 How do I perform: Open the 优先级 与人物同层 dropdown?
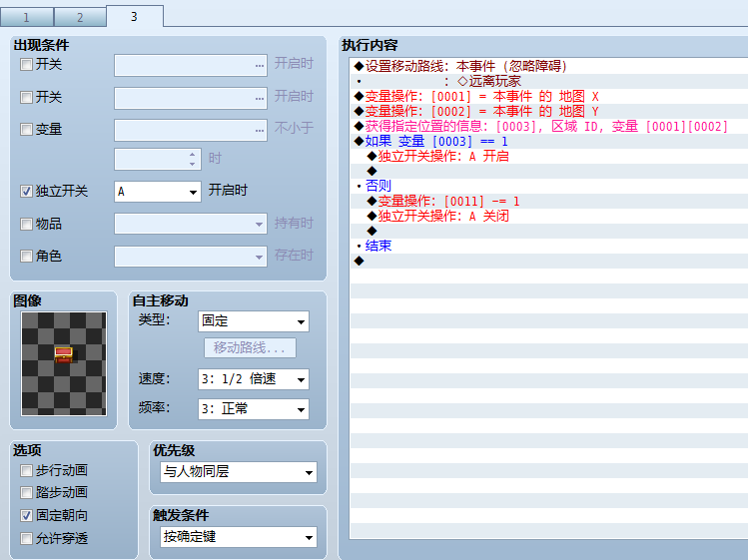(239, 472)
